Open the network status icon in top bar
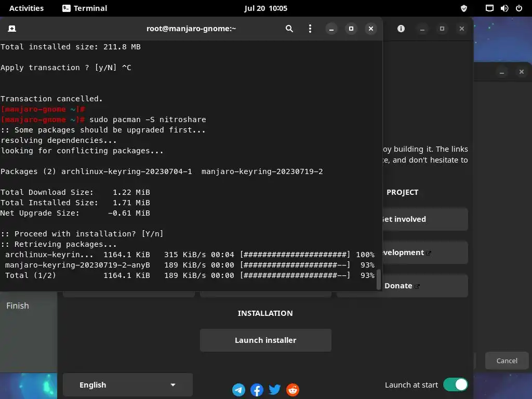The height and width of the screenshot is (399, 532). point(489,8)
